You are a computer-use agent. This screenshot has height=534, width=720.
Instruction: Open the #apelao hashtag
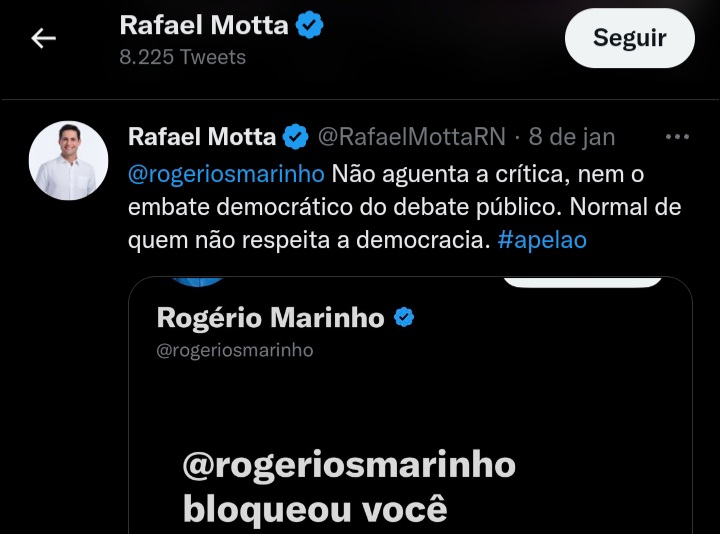542,240
